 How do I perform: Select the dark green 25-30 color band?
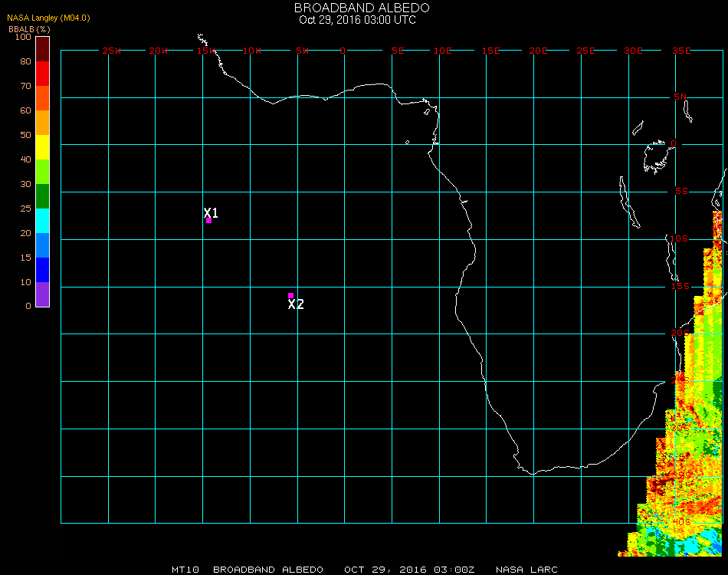pos(42,196)
